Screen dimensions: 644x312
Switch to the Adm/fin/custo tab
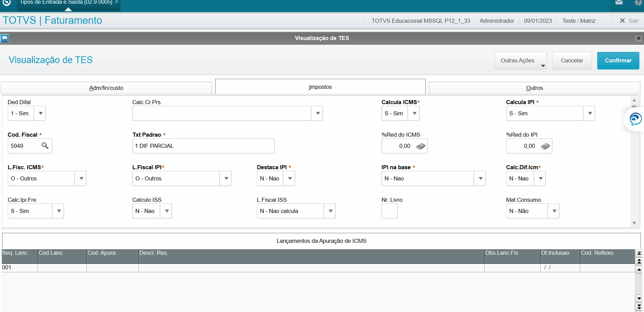pyautogui.click(x=106, y=88)
